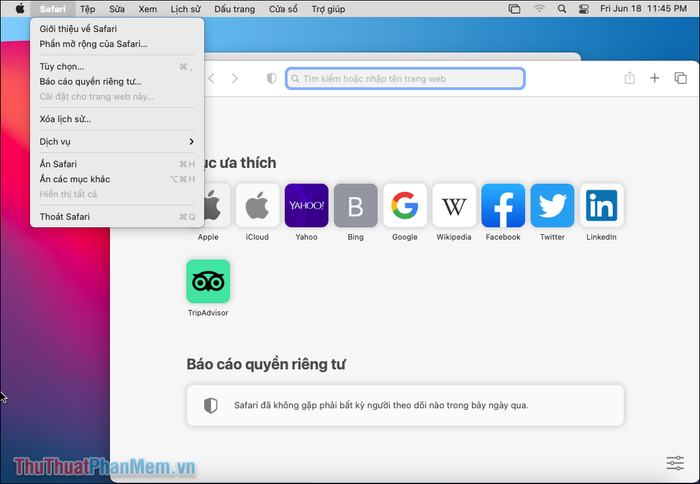
Task: Open the privacy report tracker summary card
Action: coord(405,405)
